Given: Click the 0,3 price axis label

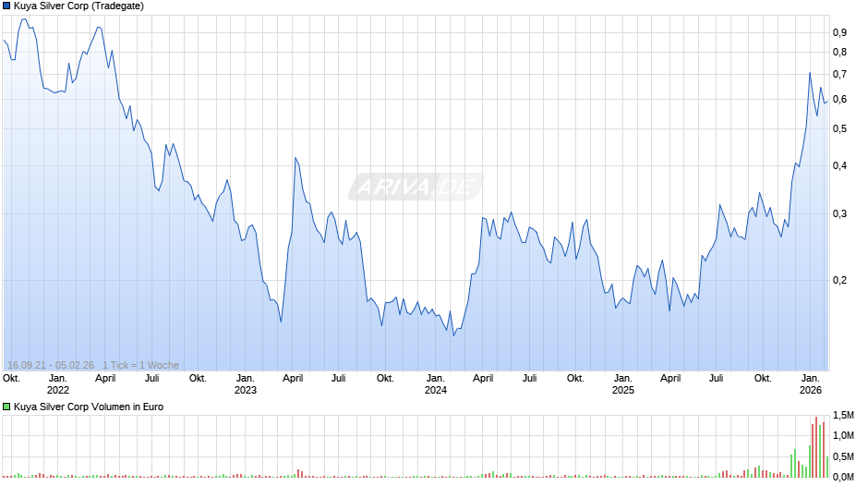Looking at the screenshot, I should (x=839, y=214).
